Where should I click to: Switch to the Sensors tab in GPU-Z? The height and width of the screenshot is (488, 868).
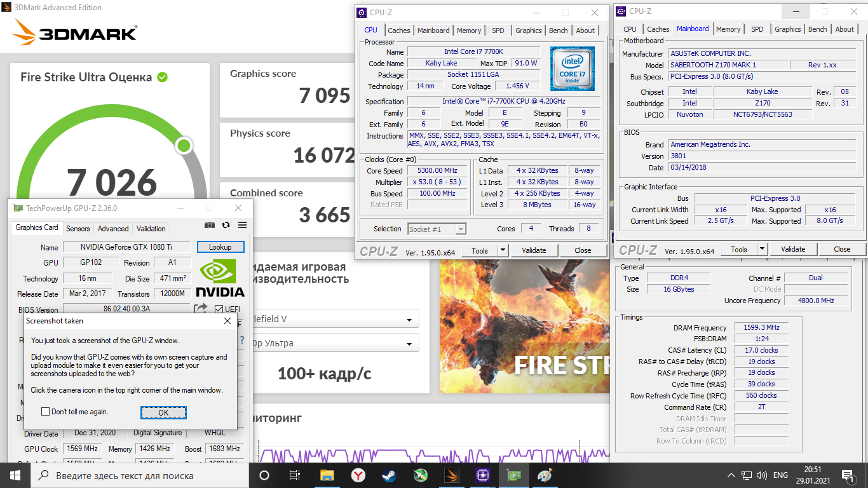pyautogui.click(x=78, y=228)
